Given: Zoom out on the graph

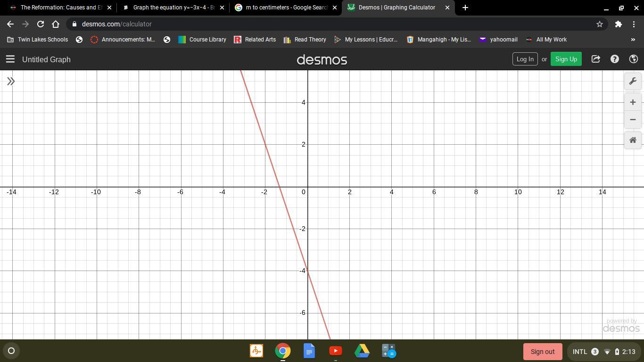Looking at the screenshot, I should click(x=633, y=120).
